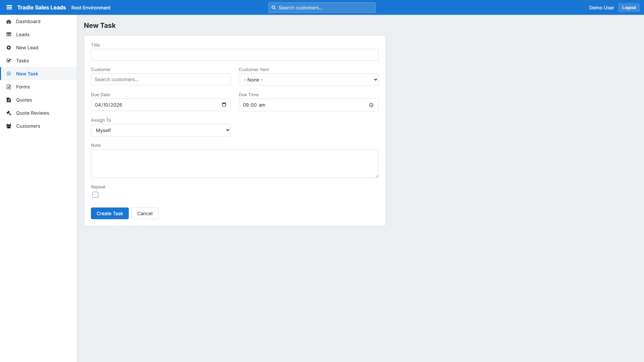Go to the Leads page

[x=38, y=35]
